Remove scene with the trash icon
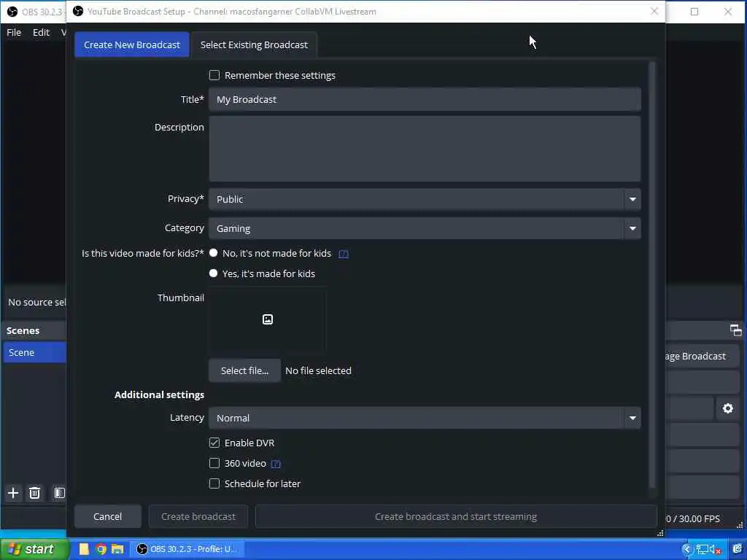 click(34, 493)
